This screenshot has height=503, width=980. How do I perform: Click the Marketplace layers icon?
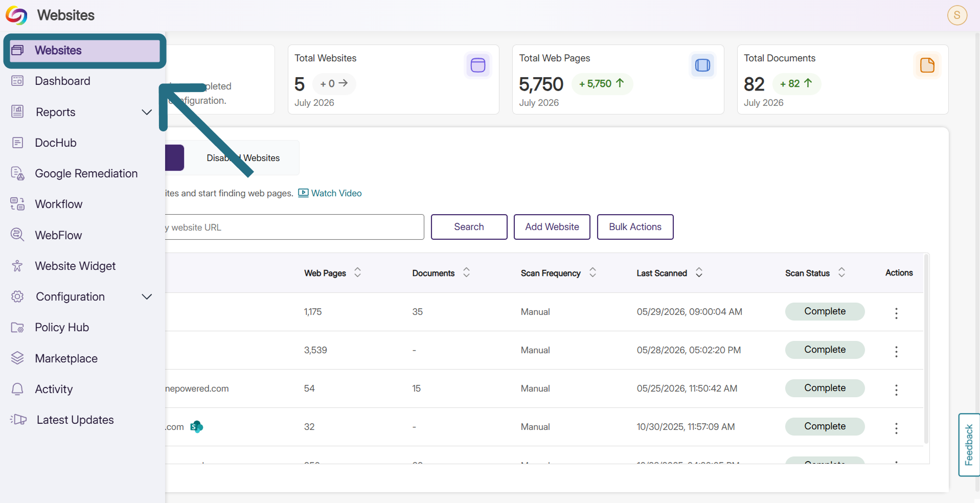pyautogui.click(x=17, y=358)
